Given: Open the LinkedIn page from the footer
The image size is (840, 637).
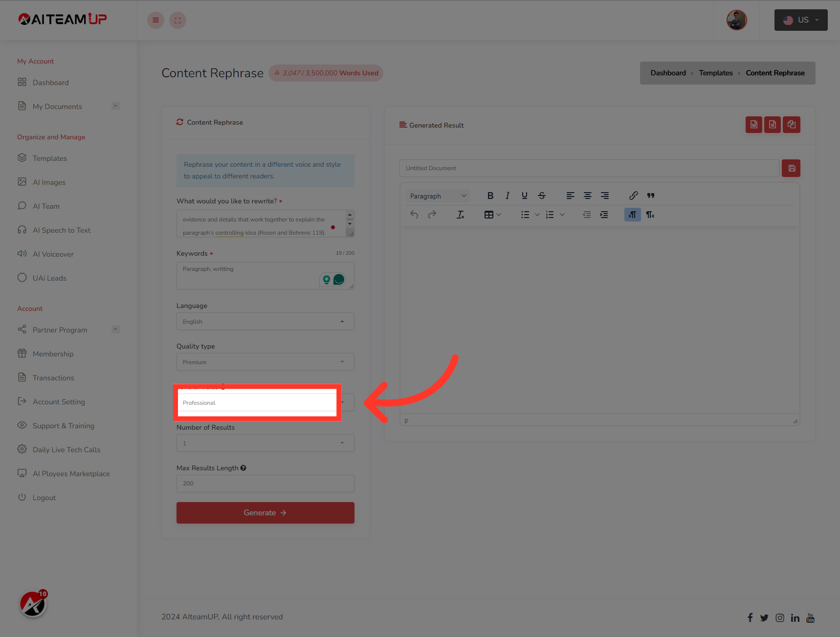Looking at the screenshot, I should point(795,618).
